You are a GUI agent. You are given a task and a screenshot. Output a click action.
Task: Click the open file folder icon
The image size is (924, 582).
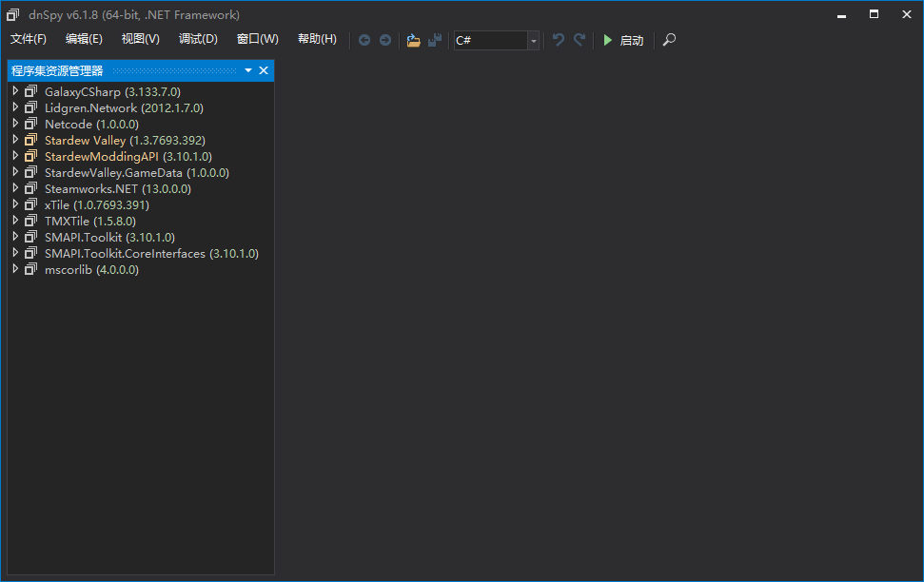pyautogui.click(x=414, y=40)
